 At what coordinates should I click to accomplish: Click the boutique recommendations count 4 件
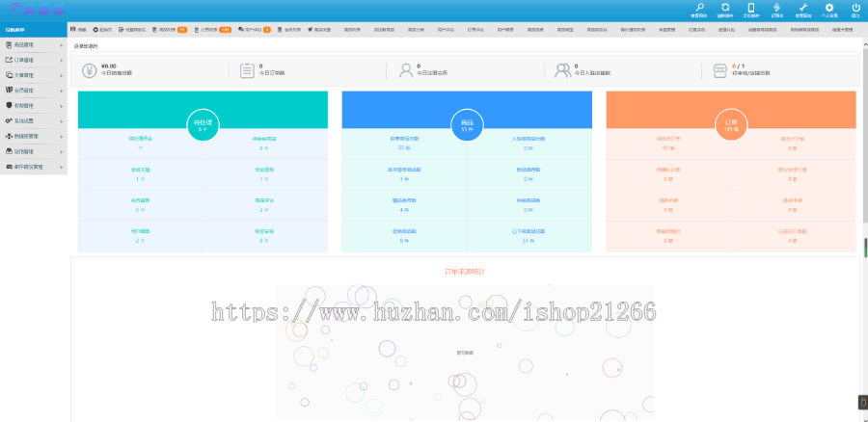[x=405, y=210]
